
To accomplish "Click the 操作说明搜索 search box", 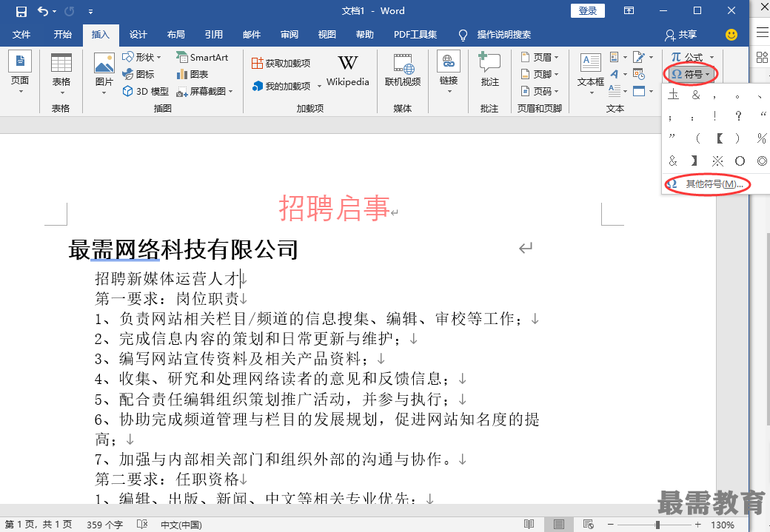I will pyautogui.click(x=504, y=34).
